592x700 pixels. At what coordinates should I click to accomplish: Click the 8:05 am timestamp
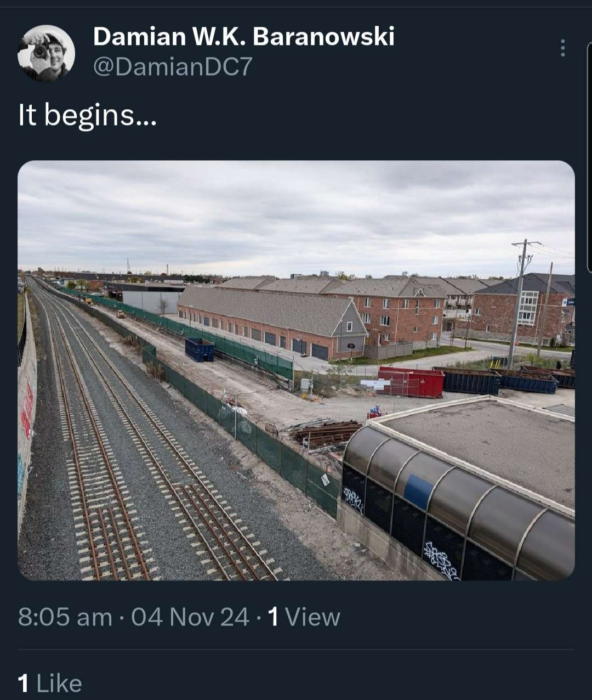[x=65, y=617]
